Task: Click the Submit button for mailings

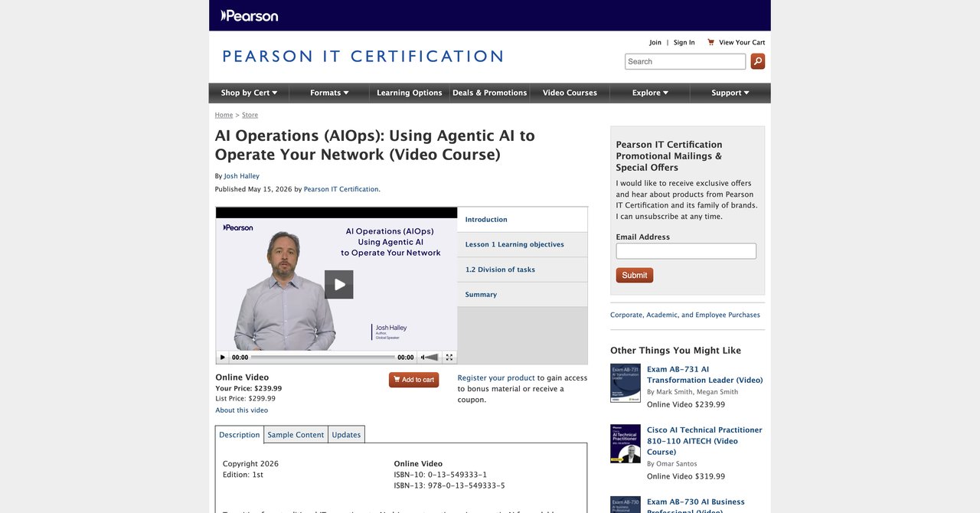Action: click(x=634, y=276)
